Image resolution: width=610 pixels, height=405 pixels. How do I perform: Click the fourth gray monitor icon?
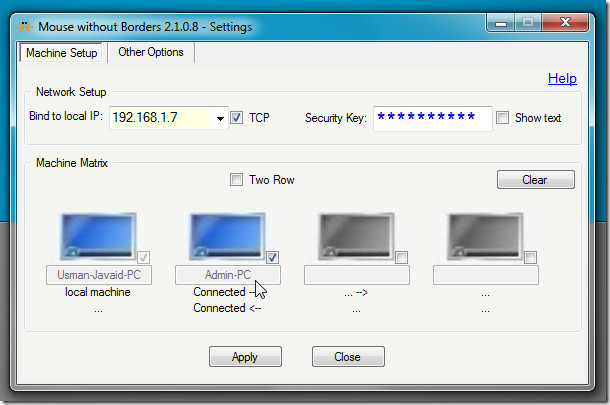[x=486, y=236]
